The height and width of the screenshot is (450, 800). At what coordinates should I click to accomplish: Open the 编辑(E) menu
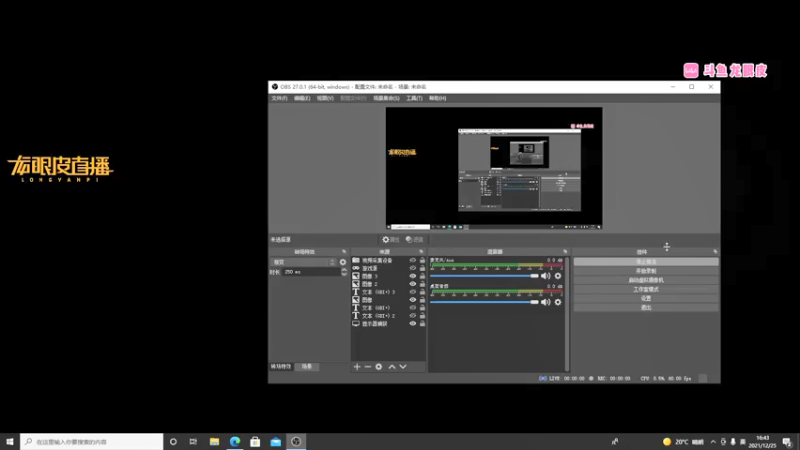tap(302, 98)
